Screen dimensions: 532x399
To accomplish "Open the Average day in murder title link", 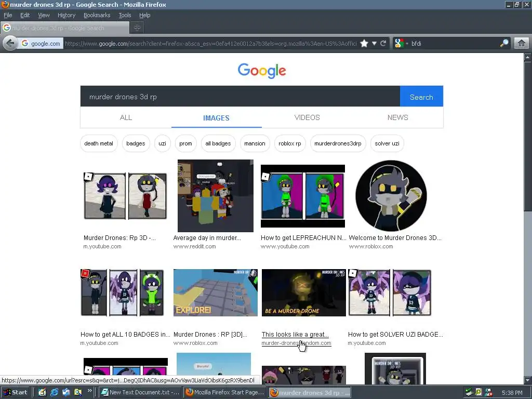I will pyautogui.click(x=207, y=238).
